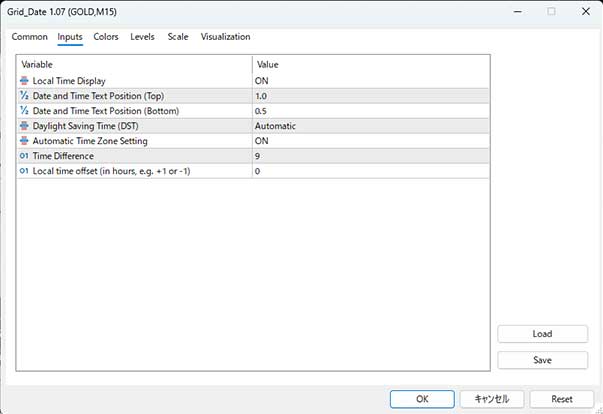The width and height of the screenshot is (603, 414).
Task: Click the integer icon beside Local time offset
Action: 24,171
